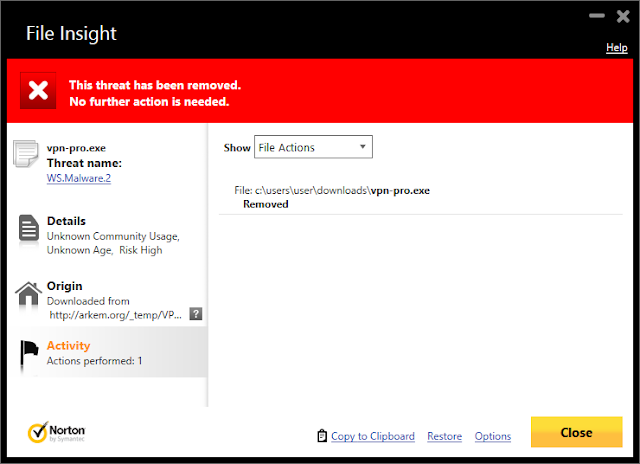The image size is (640, 464).
Task: Click the clipboard icon near Copy to Clipboard
Action: click(322, 436)
